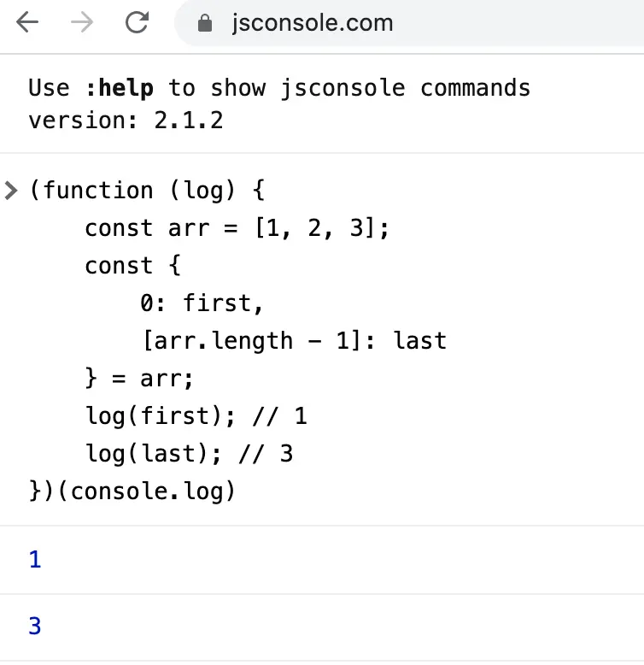The width and height of the screenshot is (644, 665).
Task: Click the '(function (log) {' code line
Action: click(x=147, y=190)
